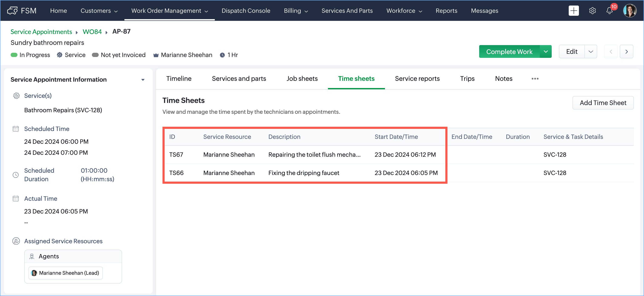The image size is (644, 296).
Task: Switch to the Service reports tab
Action: [x=417, y=78]
